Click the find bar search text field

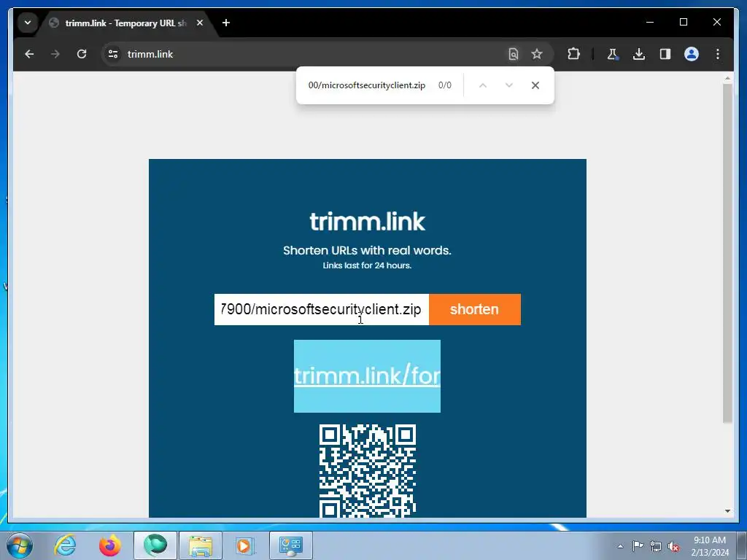coord(367,85)
